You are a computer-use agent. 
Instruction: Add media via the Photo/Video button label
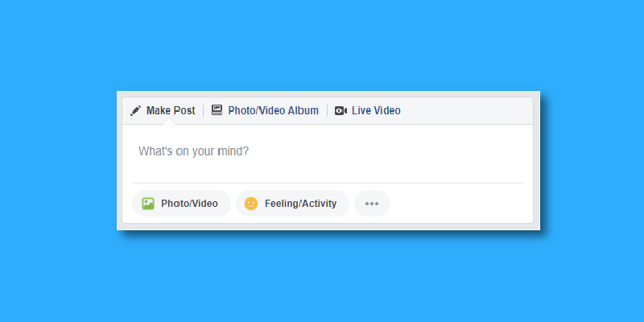pos(189,204)
